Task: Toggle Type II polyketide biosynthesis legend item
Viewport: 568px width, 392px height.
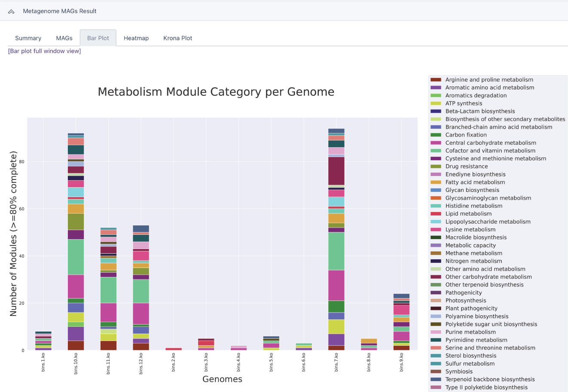Action: [486, 387]
